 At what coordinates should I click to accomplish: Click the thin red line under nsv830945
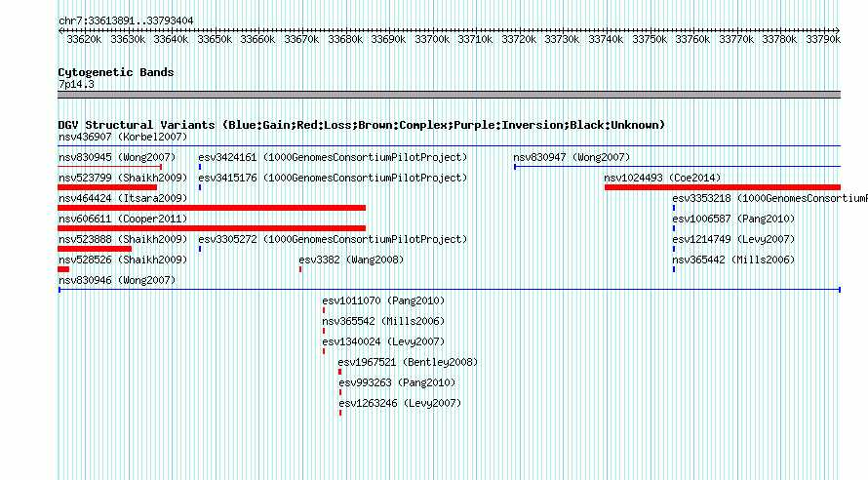[x=109, y=167]
